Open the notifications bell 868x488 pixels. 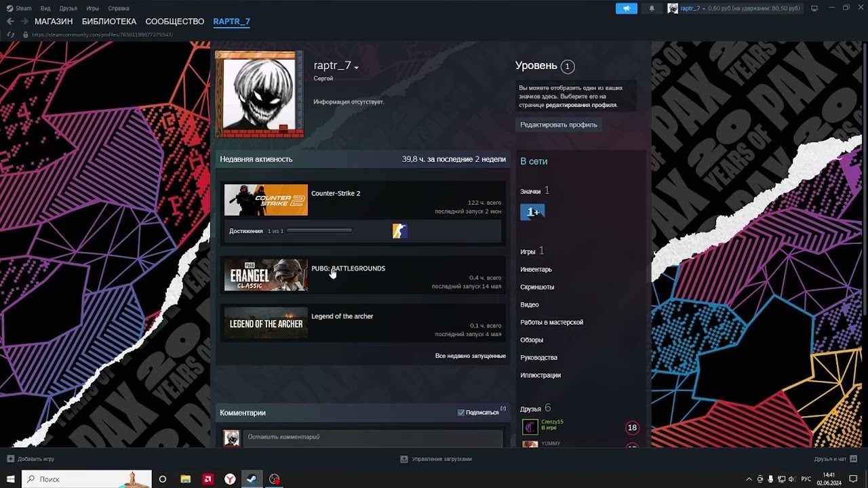pos(652,8)
